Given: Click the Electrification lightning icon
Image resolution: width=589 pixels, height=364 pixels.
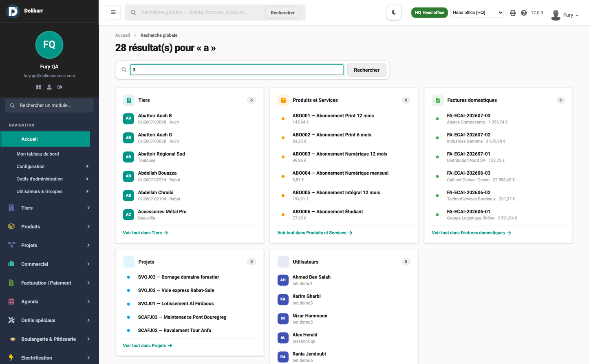Looking at the screenshot, I should 11,357.
